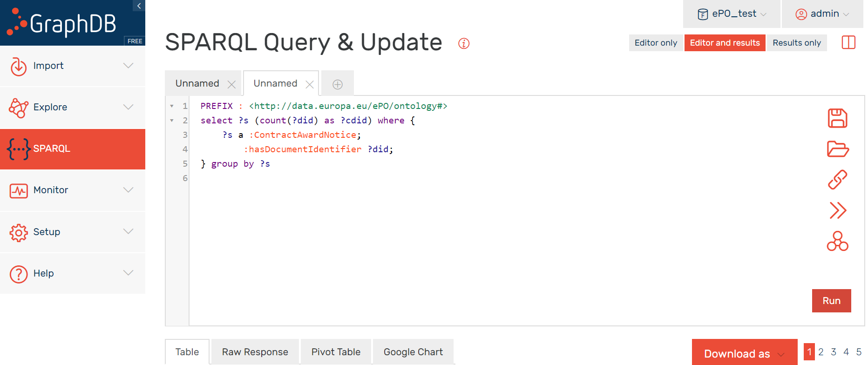
Task: Select the Results only view
Action: pos(796,43)
